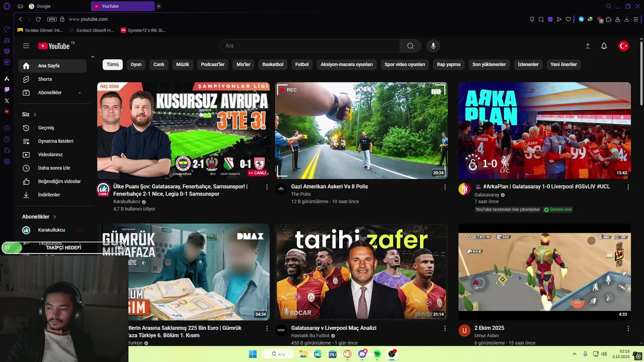Select the YouTube browser tab
Viewport: 644px width, 362px height.
123,6
